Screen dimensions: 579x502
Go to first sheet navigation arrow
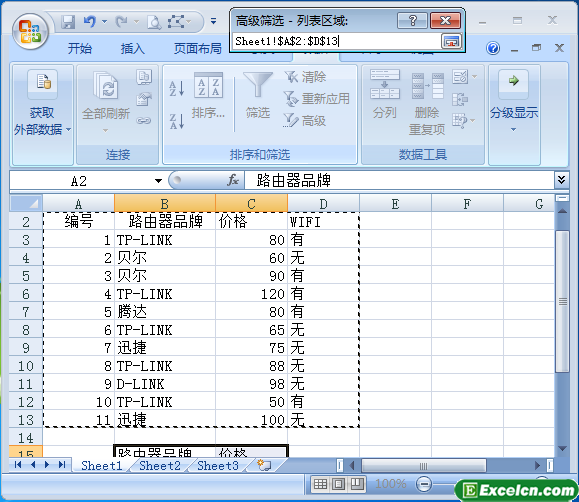[17, 465]
